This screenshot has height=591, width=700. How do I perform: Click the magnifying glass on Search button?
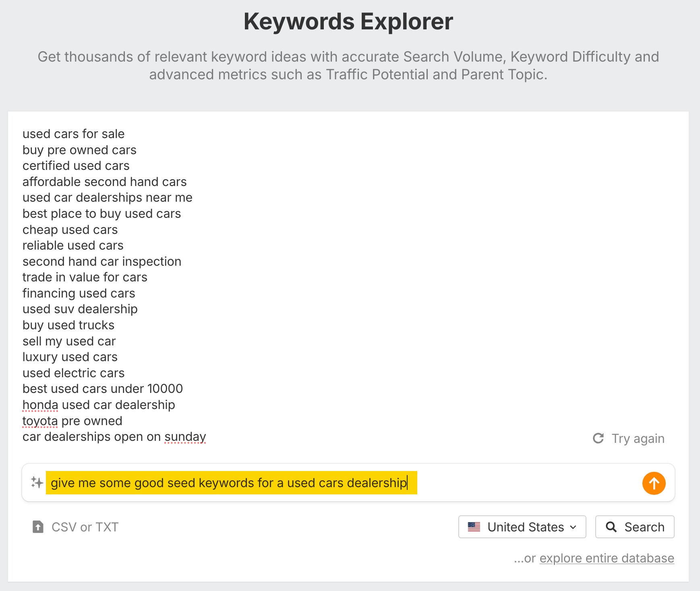click(612, 527)
